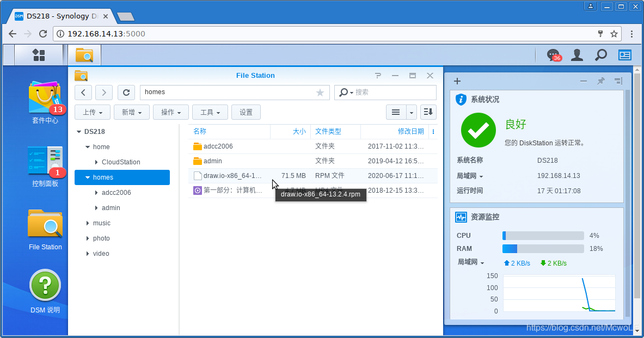The height and width of the screenshot is (338, 644).
Task: Click the 搜索 search field
Action: click(385, 93)
